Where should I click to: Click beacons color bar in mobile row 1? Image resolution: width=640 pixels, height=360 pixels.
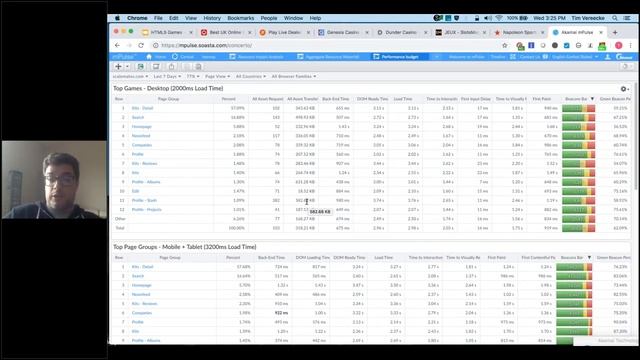tap(574, 267)
